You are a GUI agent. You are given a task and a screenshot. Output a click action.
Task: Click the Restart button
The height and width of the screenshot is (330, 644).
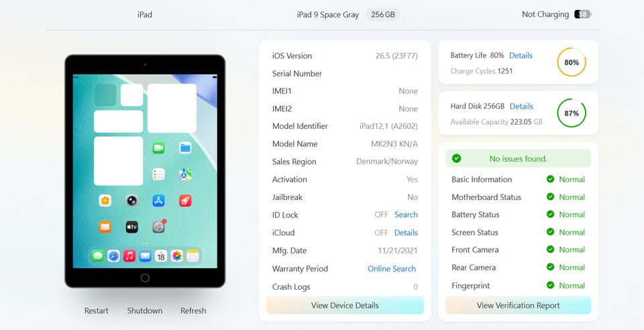[x=97, y=311]
